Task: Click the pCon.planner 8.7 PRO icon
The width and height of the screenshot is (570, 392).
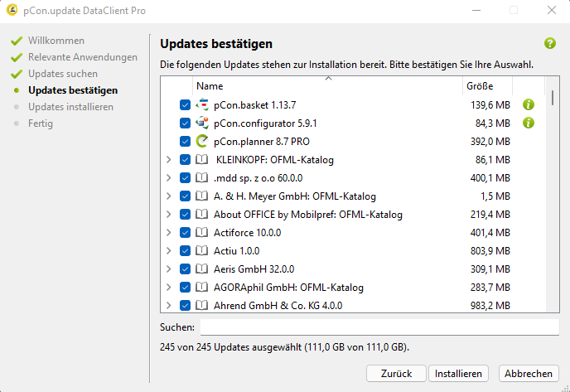Action: point(202,141)
